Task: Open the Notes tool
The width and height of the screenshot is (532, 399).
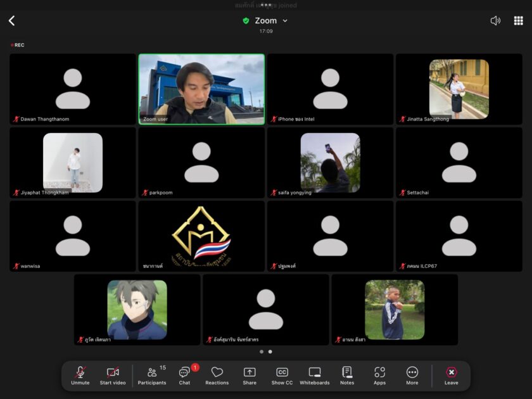Action: pos(346,376)
